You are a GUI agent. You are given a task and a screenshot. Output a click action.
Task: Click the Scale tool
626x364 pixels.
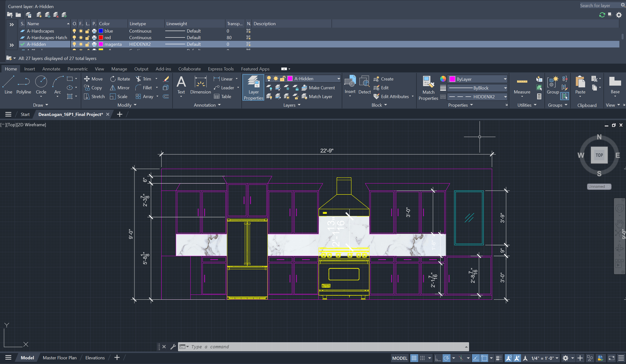(x=119, y=97)
